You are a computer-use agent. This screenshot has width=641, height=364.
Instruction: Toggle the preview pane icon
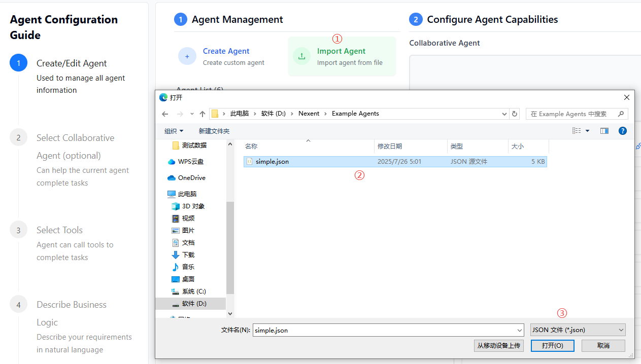(604, 131)
